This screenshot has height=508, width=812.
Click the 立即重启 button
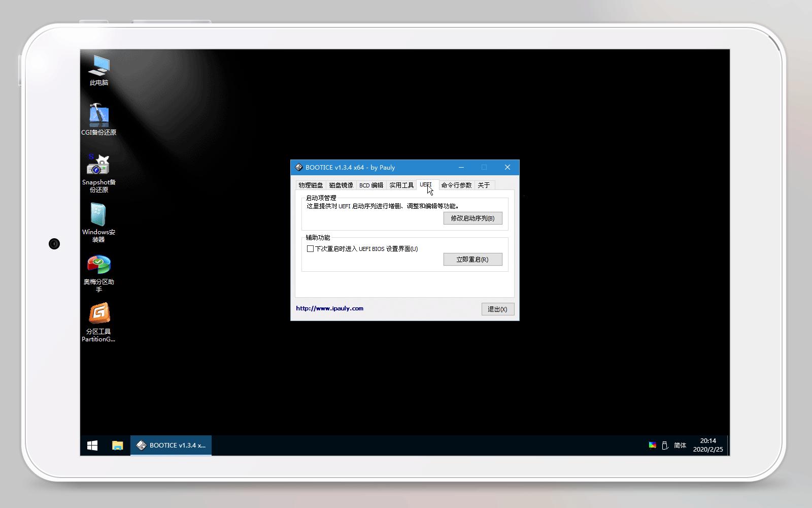click(x=472, y=259)
